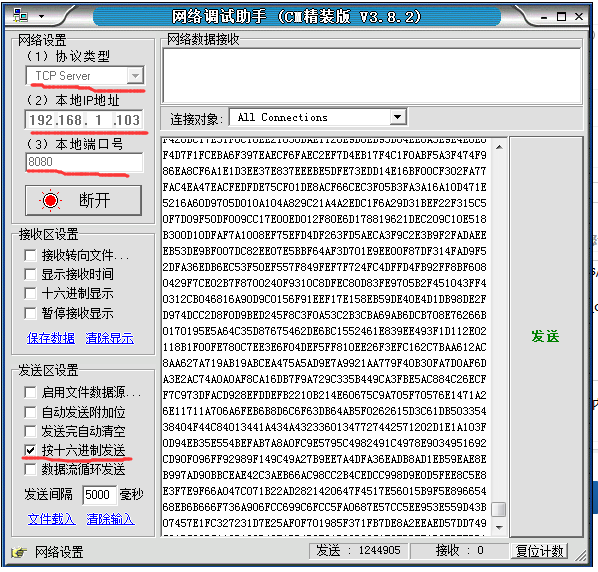Screen dimensions: 598x572
Task: Enable 显示接收时间 checkbox
Action: (x=30, y=274)
